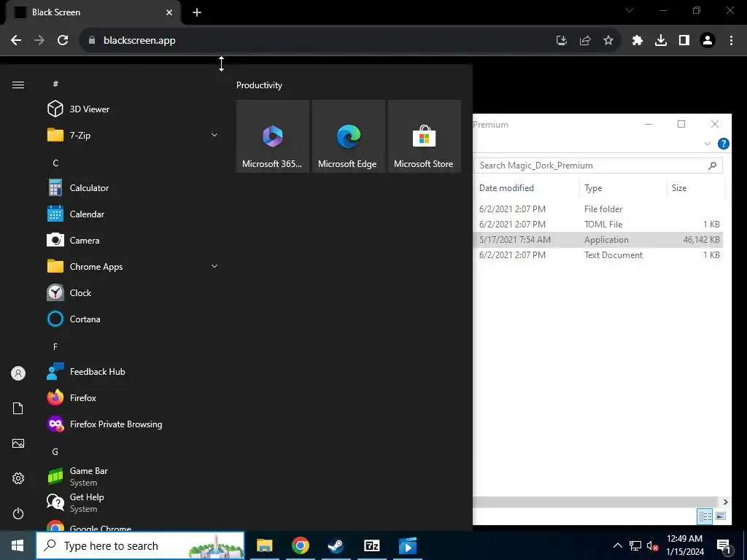
Task: Bookmark this page with the star
Action: [x=608, y=41]
